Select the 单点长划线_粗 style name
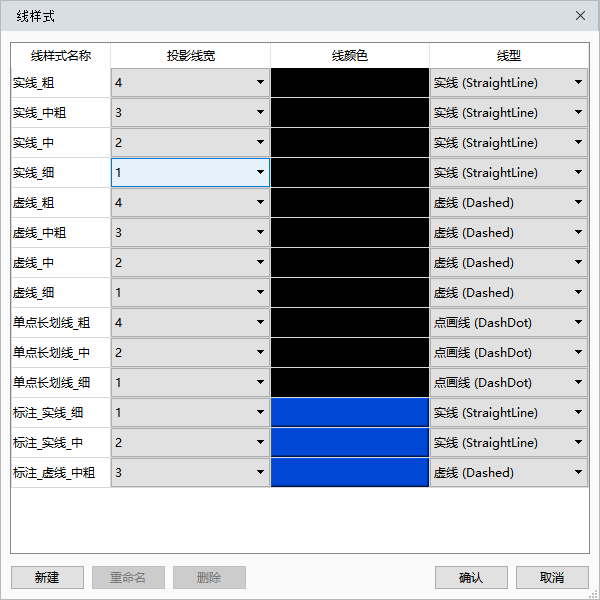Image resolution: width=600 pixels, height=600 pixels. coord(51,322)
